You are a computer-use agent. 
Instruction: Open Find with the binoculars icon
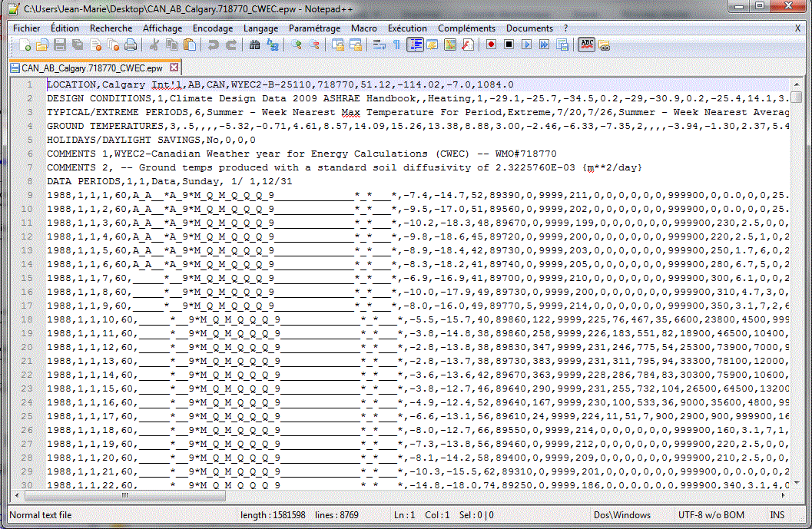[x=254, y=45]
